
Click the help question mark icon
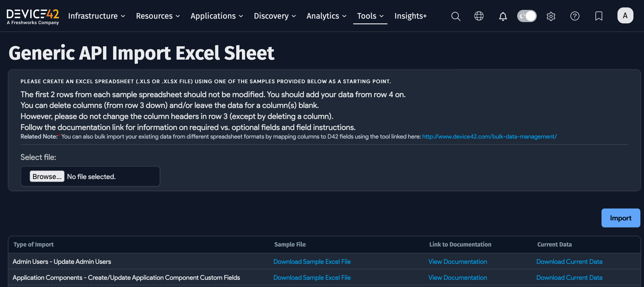click(x=575, y=16)
